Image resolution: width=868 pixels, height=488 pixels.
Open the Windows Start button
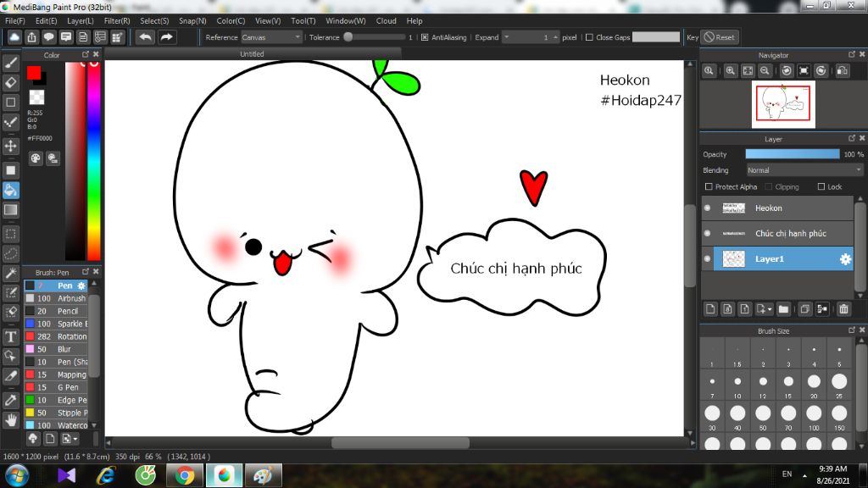pos(17,476)
